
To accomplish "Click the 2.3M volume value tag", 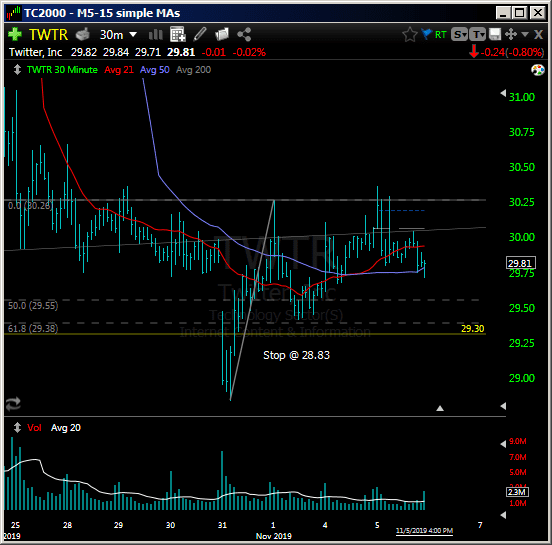I will click(517, 492).
